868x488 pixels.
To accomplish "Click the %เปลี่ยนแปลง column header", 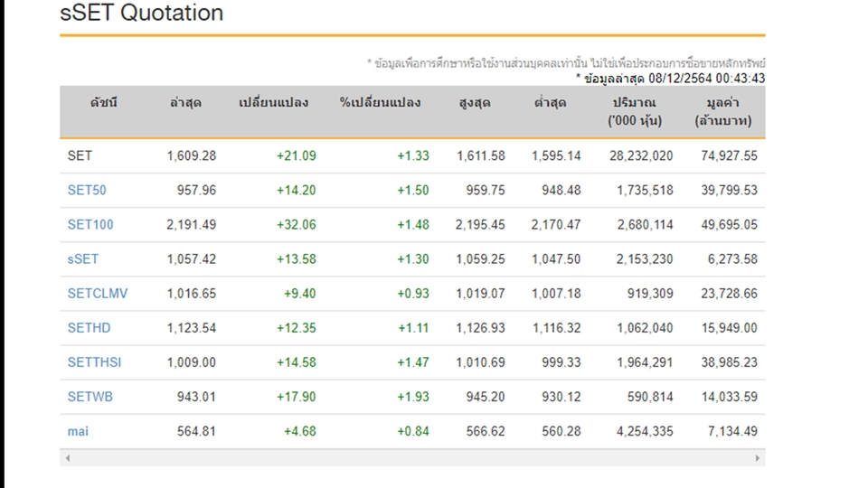I will [x=380, y=103].
